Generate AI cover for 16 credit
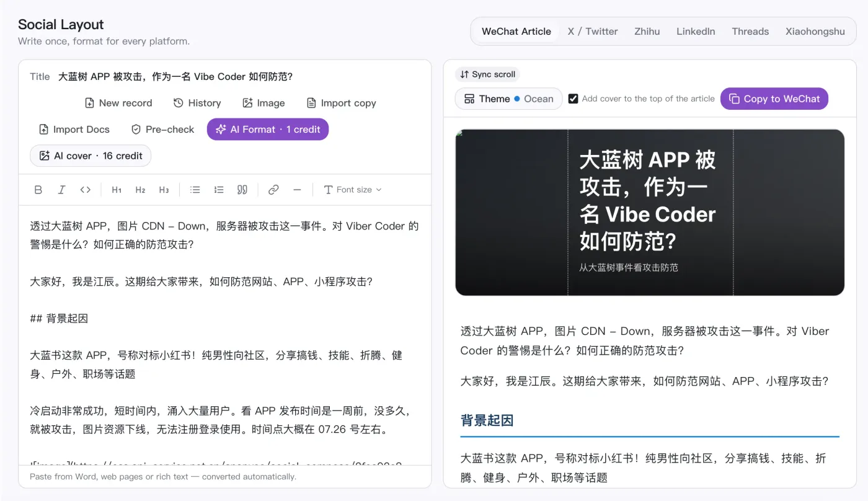This screenshot has height=501, width=868. pos(91,156)
